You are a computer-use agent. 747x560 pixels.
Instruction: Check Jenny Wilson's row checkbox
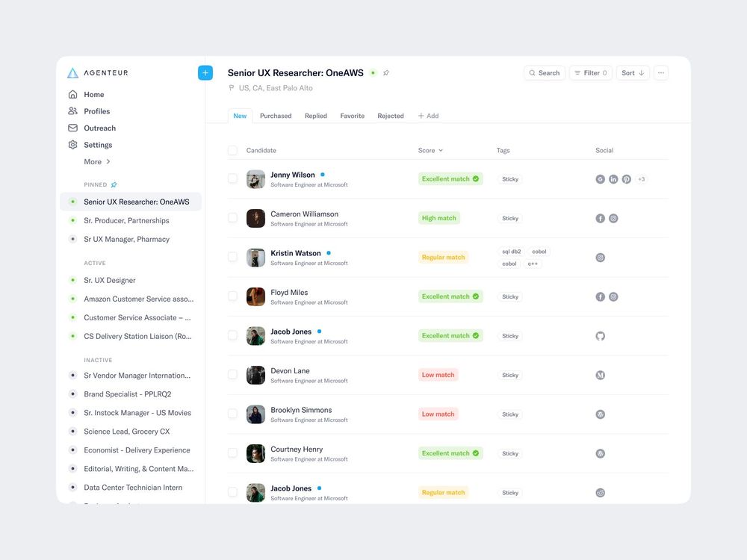(x=232, y=178)
